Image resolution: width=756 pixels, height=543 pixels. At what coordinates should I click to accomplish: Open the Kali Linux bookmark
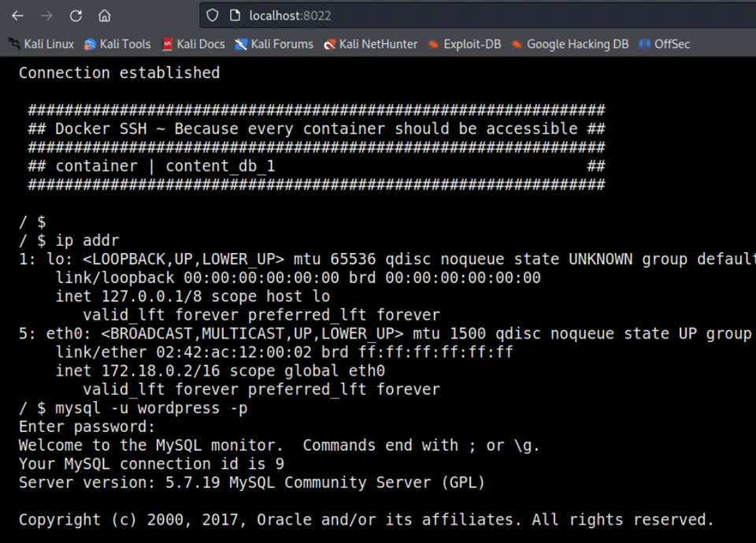coord(42,44)
